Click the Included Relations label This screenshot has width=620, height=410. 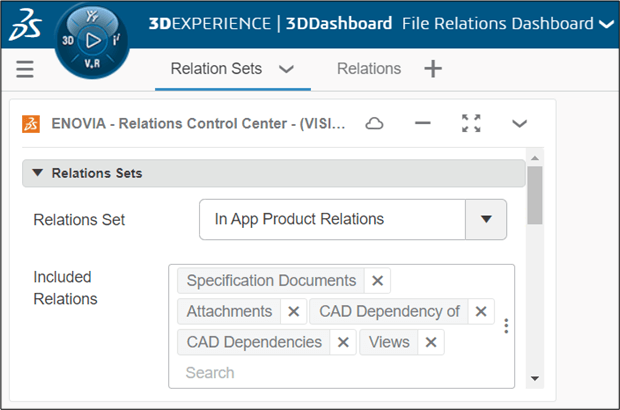(65, 288)
